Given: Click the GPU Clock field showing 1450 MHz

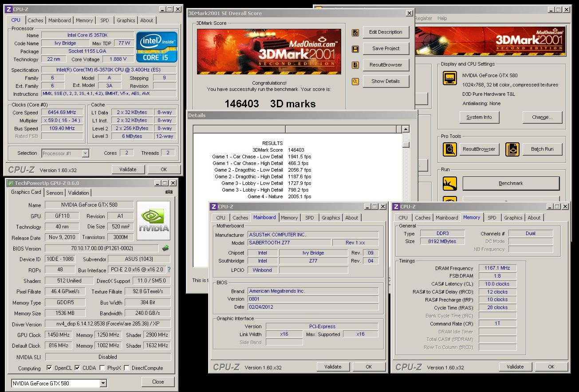Looking at the screenshot, I should pyautogui.click(x=59, y=335).
